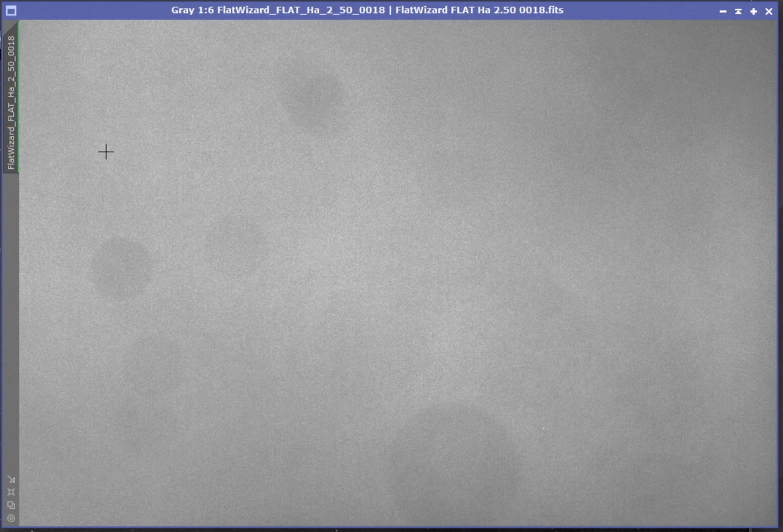
Task: Click the diagonal arrow icon in left strip
Action: (11, 479)
